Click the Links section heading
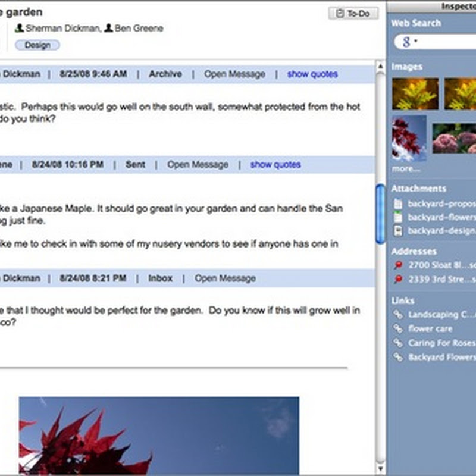This screenshot has width=476, height=476. 403,300
